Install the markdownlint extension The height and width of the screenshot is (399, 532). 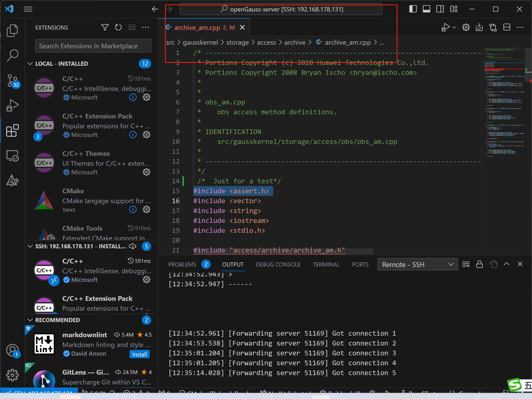(x=139, y=354)
